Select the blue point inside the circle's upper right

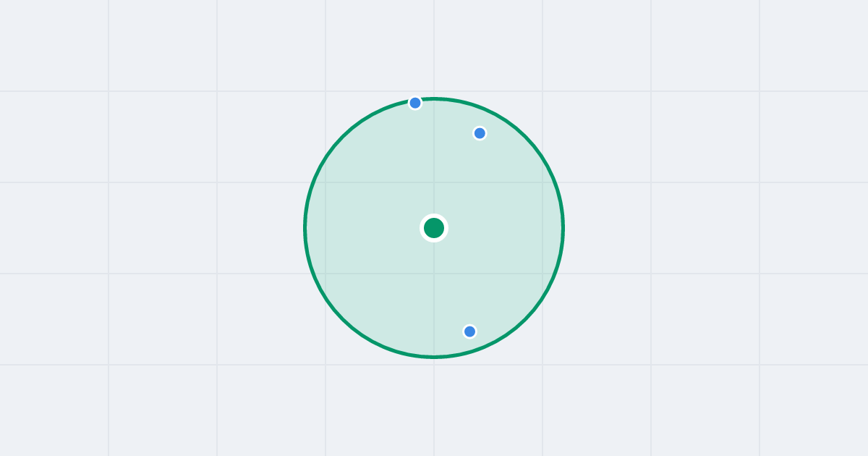click(480, 133)
